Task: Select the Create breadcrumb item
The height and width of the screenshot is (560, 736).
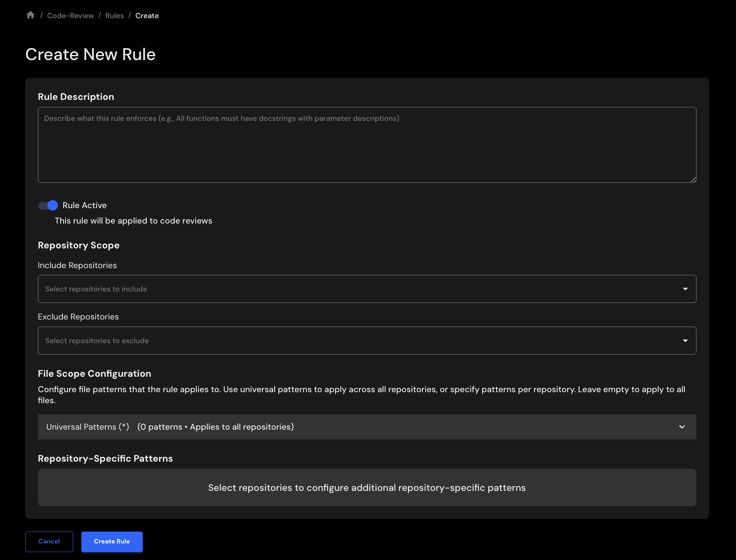Action: [147, 16]
